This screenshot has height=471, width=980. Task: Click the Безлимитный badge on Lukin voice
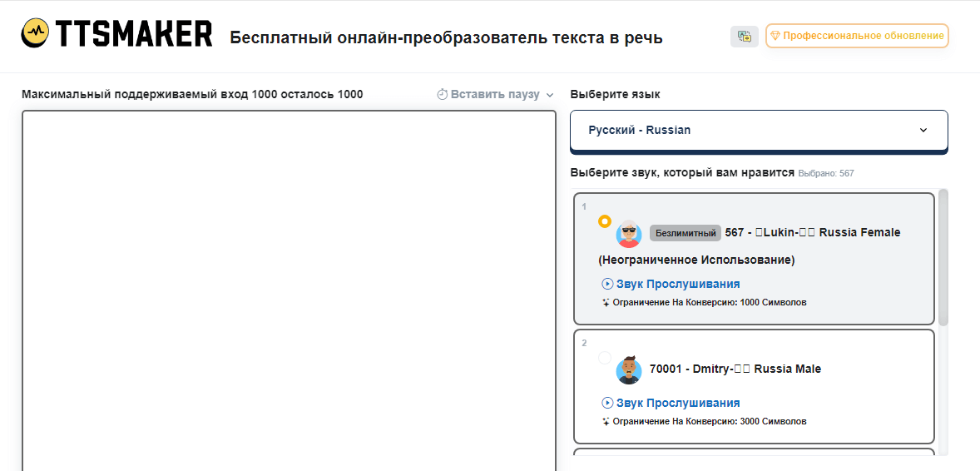[685, 233]
